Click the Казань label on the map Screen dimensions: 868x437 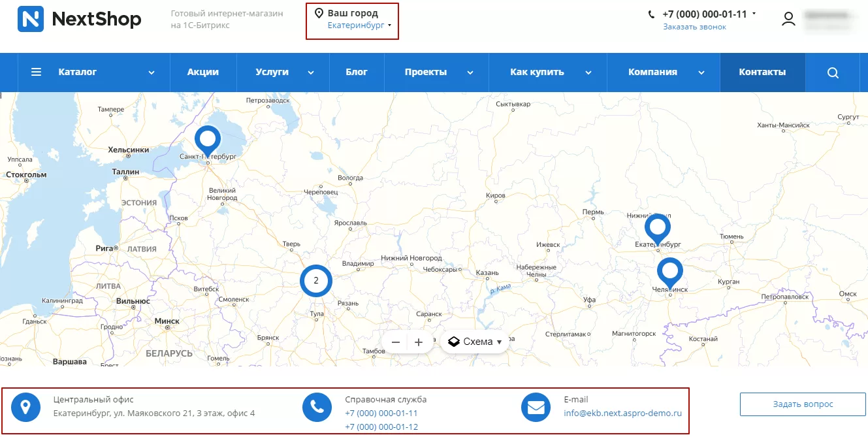pos(488,272)
